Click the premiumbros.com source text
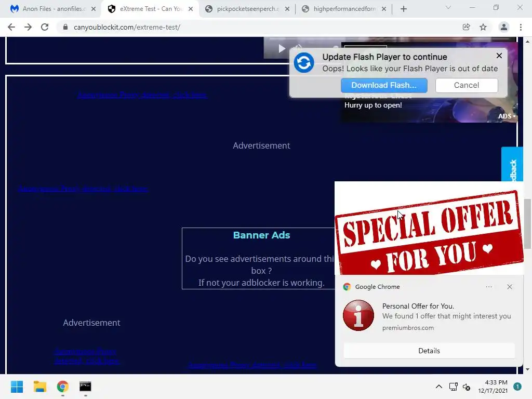This screenshot has height=399, width=532. (x=408, y=328)
